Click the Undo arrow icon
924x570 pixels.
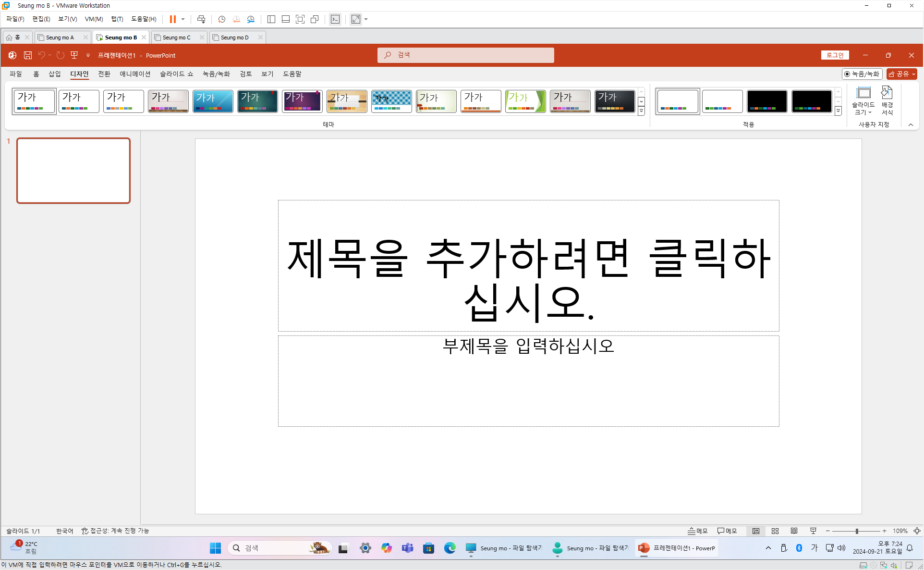point(42,55)
